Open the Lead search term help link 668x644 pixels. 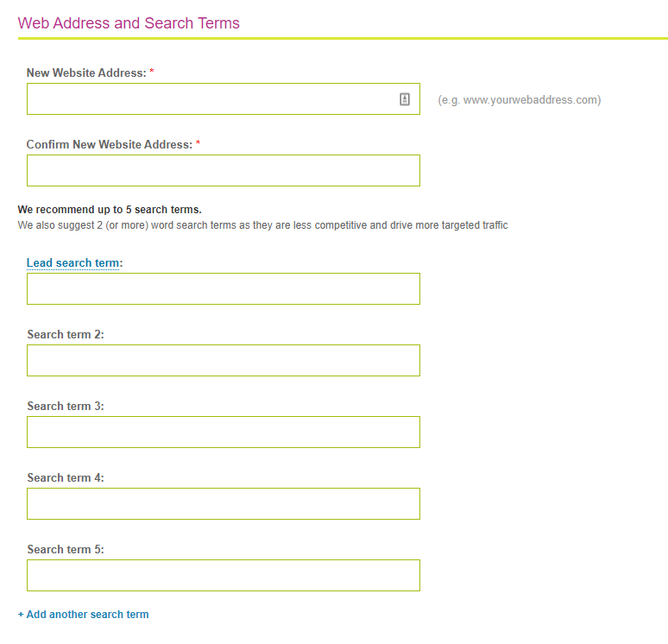72,263
